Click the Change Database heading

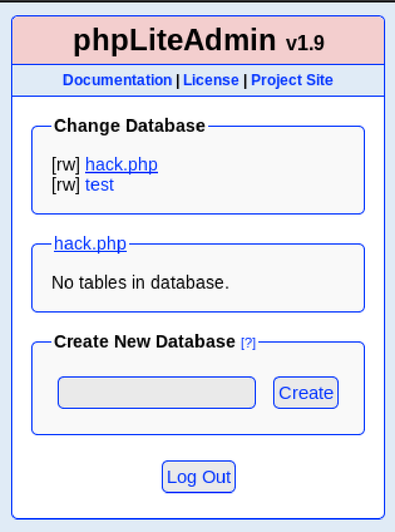pos(129,126)
